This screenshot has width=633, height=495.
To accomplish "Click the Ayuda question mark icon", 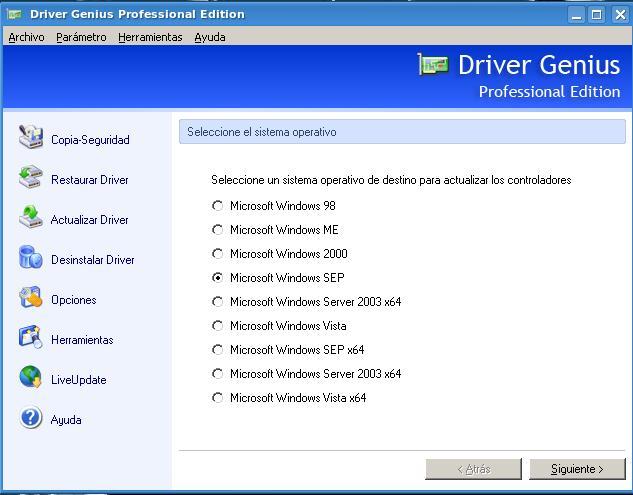I will click(31, 417).
